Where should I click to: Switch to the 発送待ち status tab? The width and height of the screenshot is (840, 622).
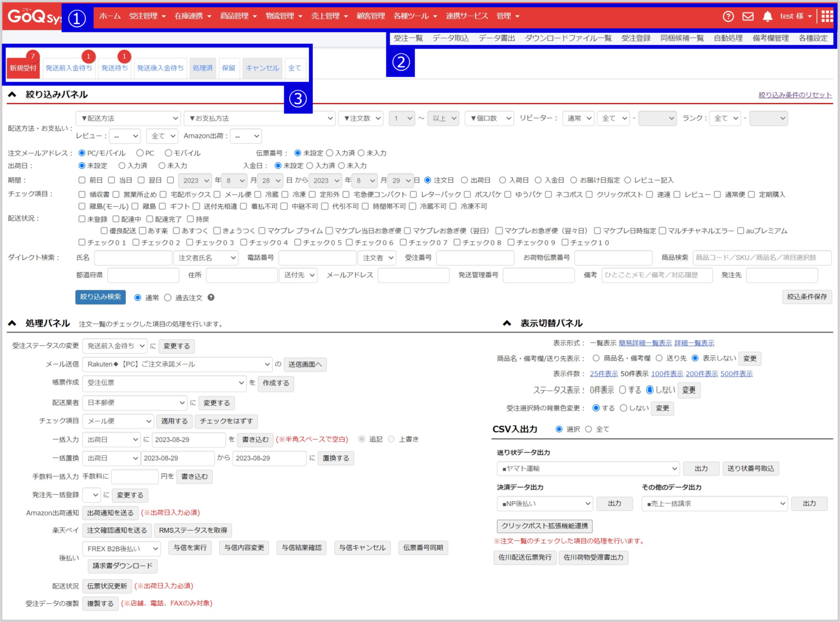point(115,68)
